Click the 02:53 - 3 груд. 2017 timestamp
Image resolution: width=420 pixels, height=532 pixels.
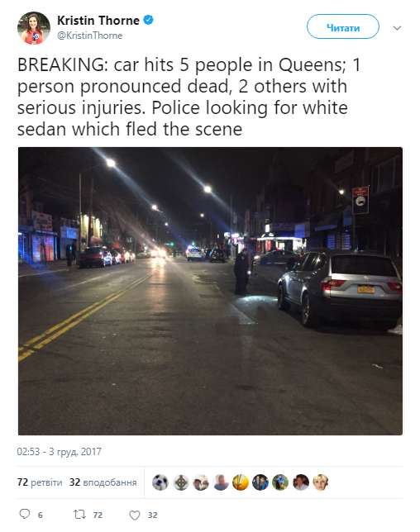click(x=59, y=452)
